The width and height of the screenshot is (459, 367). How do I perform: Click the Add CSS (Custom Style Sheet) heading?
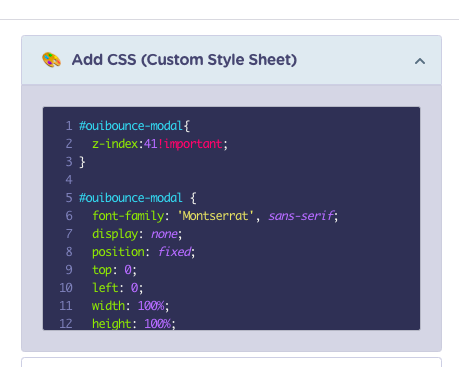pyautogui.click(x=184, y=60)
